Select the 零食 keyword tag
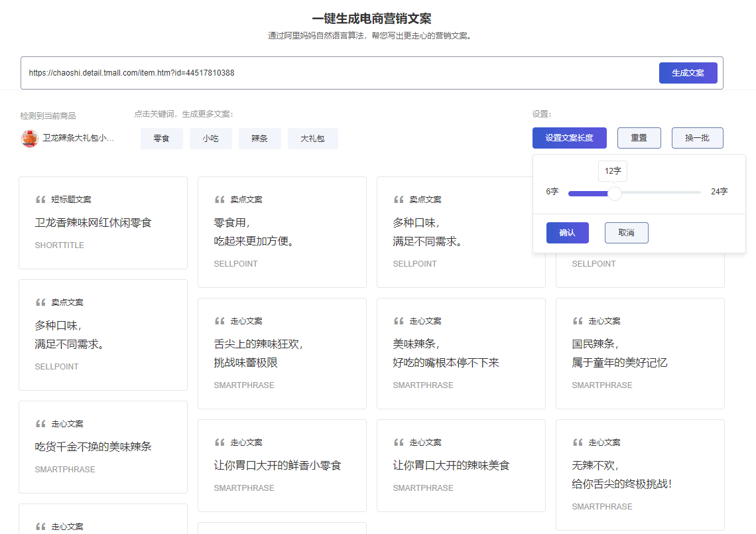 click(x=161, y=139)
